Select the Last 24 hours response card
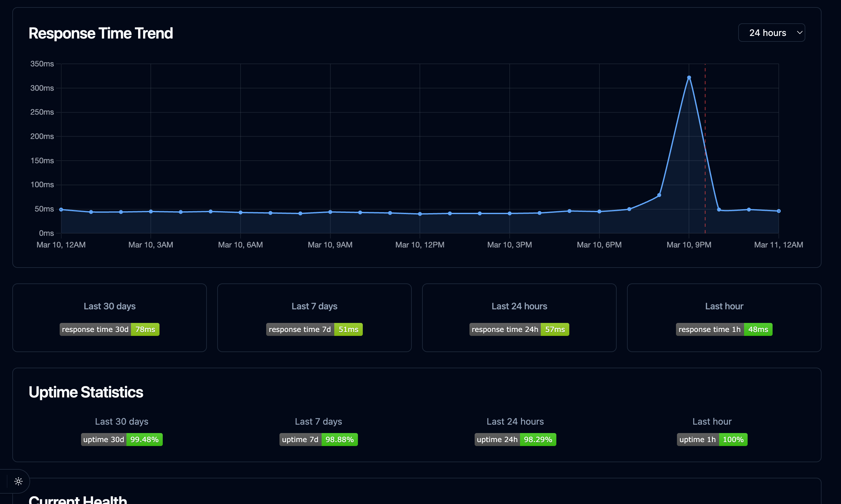The height and width of the screenshot is (504, 841). coord(519,317)
